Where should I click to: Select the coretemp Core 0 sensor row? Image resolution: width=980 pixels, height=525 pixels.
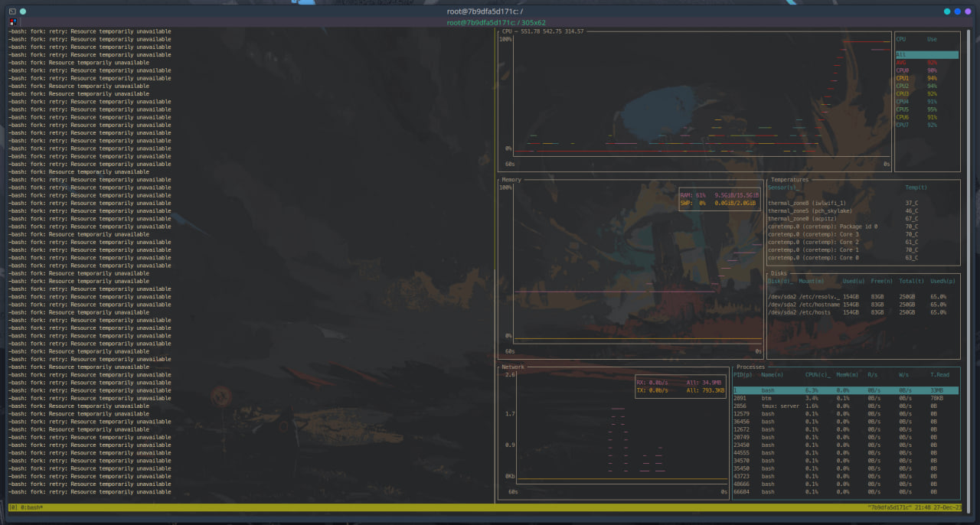click(863, 258)
